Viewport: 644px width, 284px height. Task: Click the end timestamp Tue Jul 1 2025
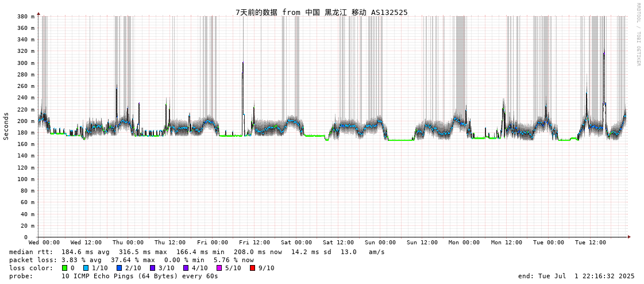point(576,276)
